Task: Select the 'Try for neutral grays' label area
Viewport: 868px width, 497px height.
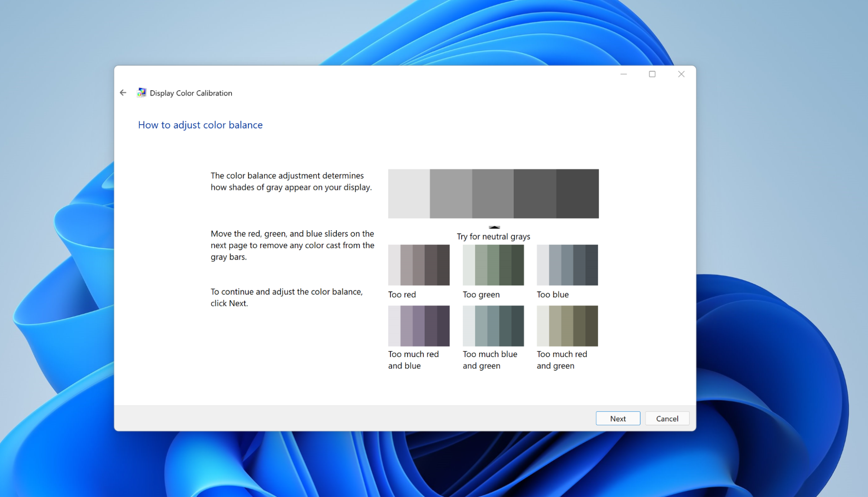Action: (494, 236)
